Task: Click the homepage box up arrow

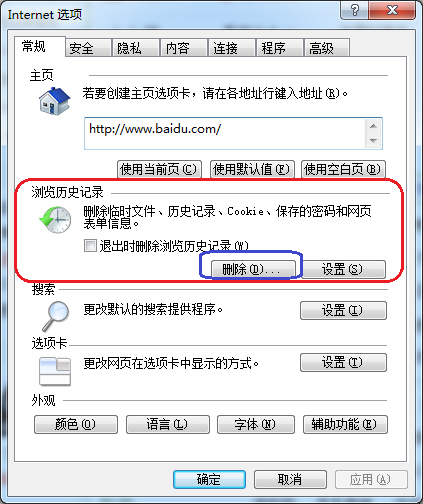Action: (x=373, y=126)
